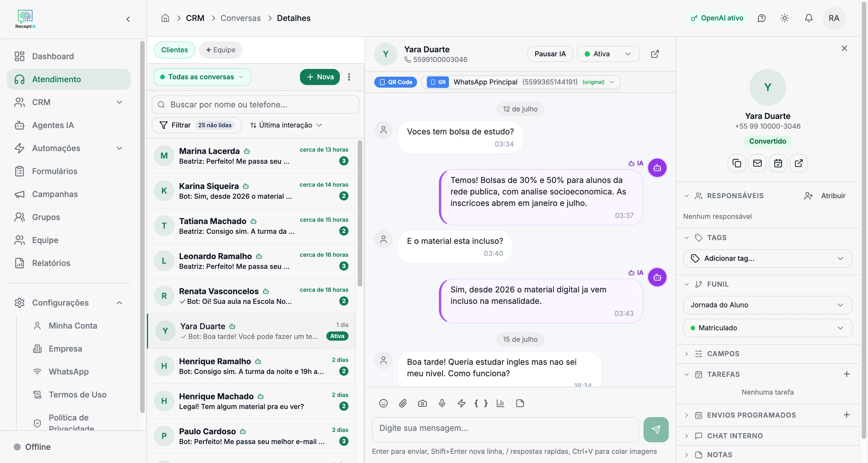Attach a file with the paperclip
This screenshot has width=868, height=463.
coord(403,403)
